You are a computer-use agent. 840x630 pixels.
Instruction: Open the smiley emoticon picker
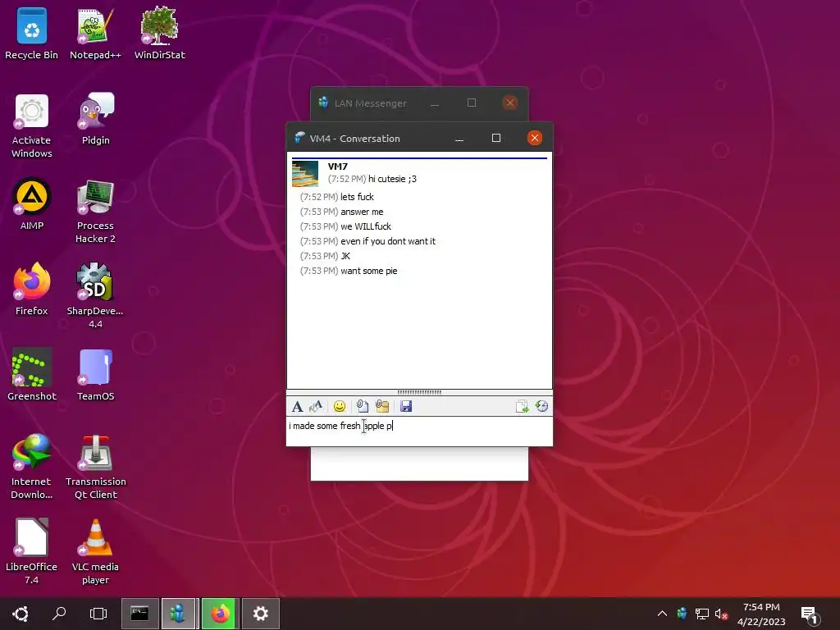(x=339, y=406)
